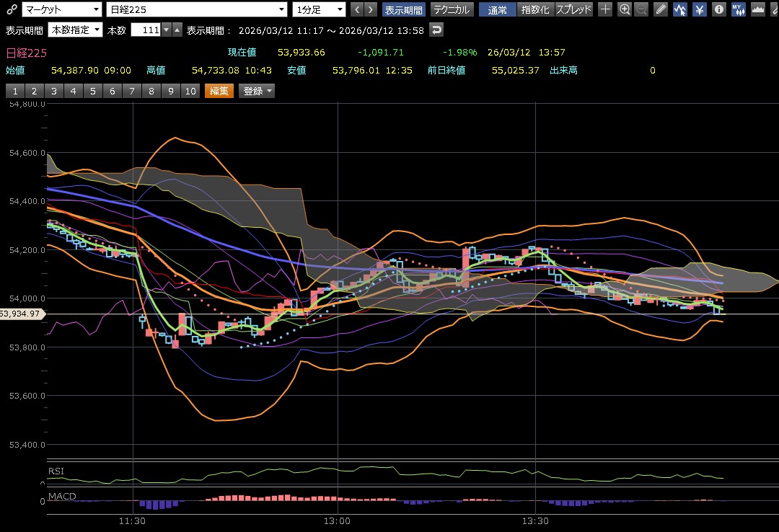Screen dimensions: 779x532
Task: Expand the 1分足 timeframe dropdown
Action: (320, 9)
